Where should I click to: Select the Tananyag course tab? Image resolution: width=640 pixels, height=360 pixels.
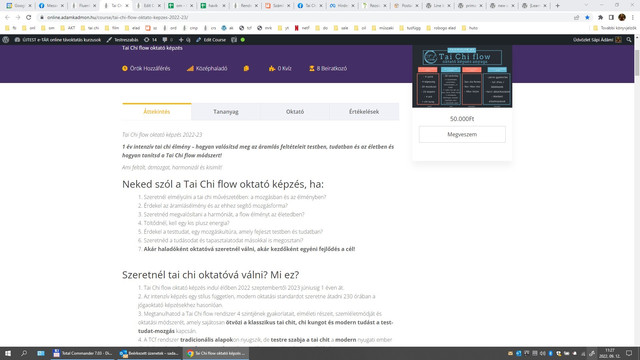[x=226, y=111]
